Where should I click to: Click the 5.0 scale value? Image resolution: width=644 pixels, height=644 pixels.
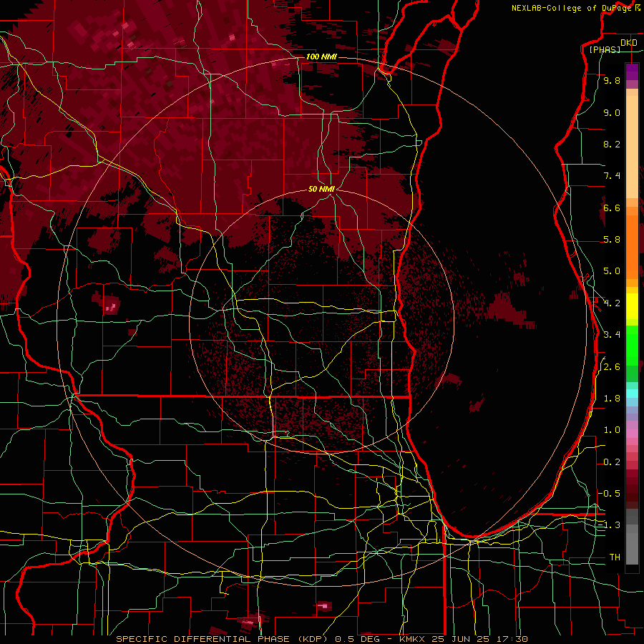(x=612, y=271)
